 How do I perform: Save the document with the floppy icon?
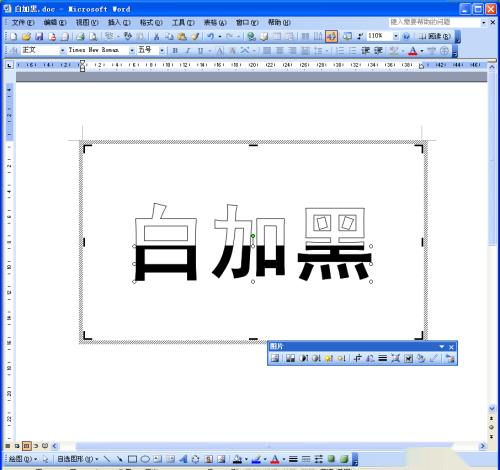[x=39, y=36]
